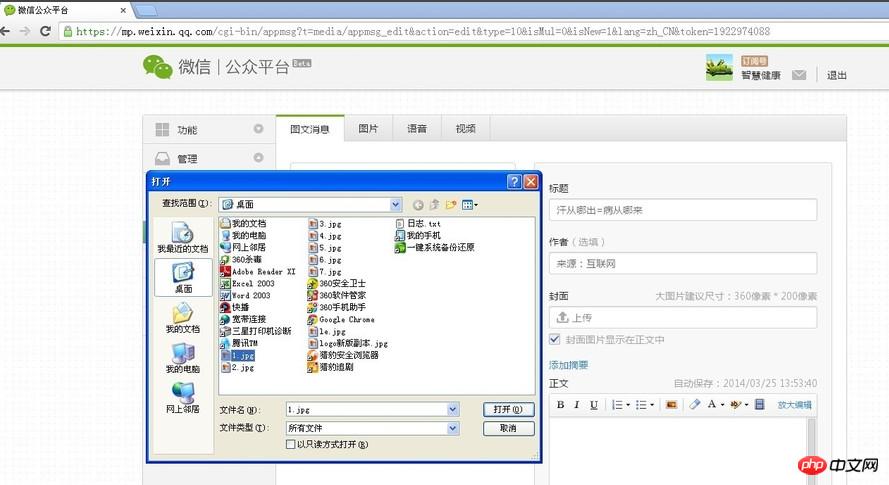The height and width of the screenshot is (485, 889).
Task: Click the 智慧健康 account avatar
Action: click(x=719, y=68)
